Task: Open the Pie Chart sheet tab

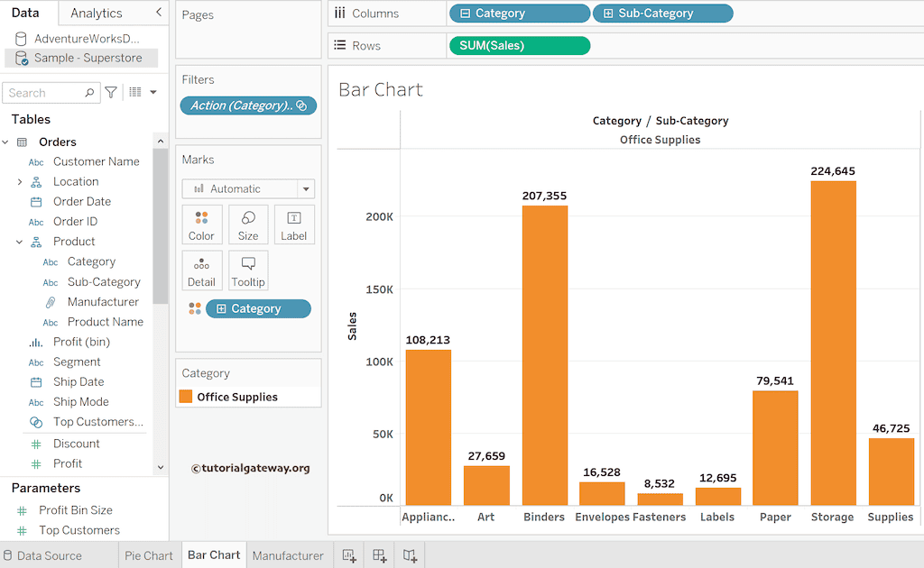Action: [x=148, y=555]
